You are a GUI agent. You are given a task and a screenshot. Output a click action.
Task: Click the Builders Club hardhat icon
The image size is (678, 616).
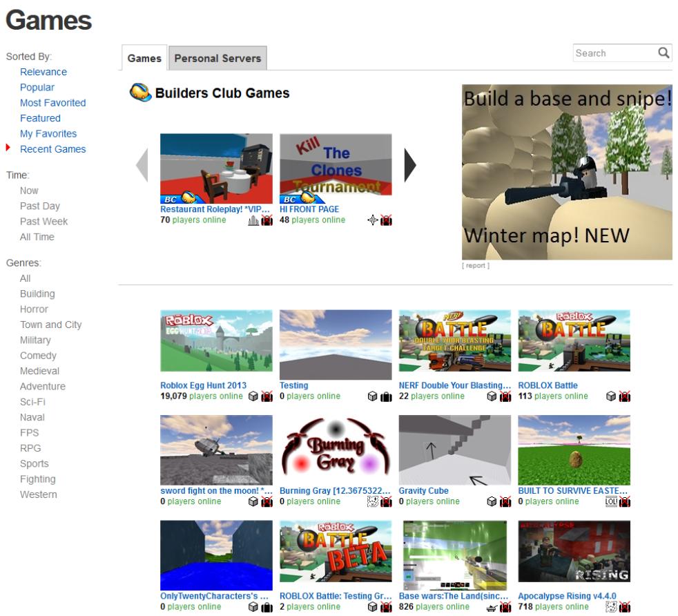click(140, 92)
